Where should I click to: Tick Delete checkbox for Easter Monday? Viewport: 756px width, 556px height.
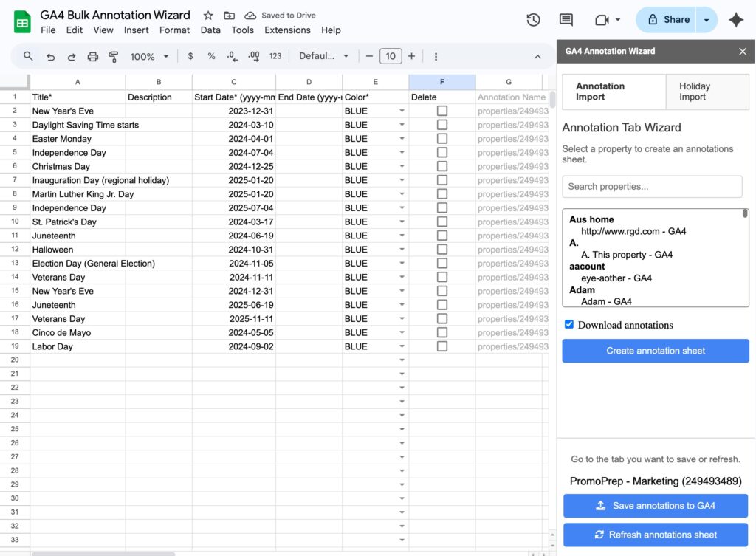coord(441,139)
